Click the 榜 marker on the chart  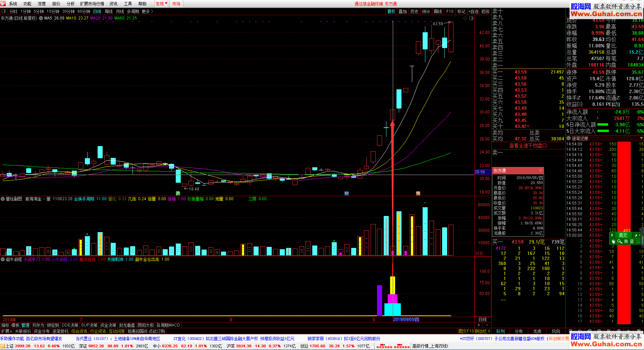[x=418, y=193]
